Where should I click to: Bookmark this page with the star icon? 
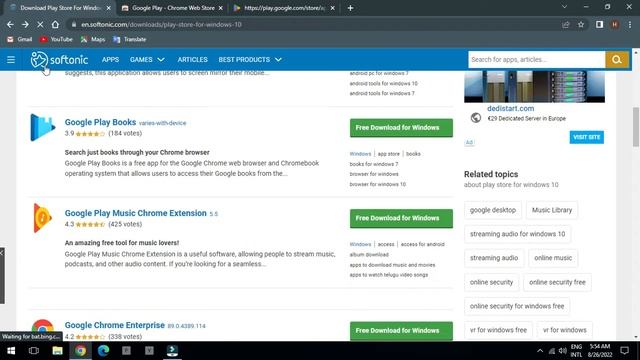pos(581,24)
